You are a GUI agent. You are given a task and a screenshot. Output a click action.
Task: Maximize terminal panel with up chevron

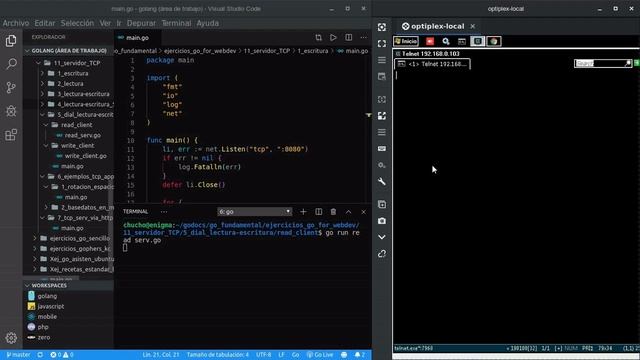pyautogui.click(x=348, y=211)
